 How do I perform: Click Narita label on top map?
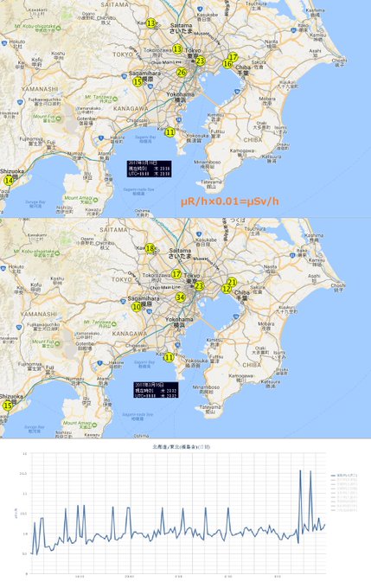[x=272, y=43]
